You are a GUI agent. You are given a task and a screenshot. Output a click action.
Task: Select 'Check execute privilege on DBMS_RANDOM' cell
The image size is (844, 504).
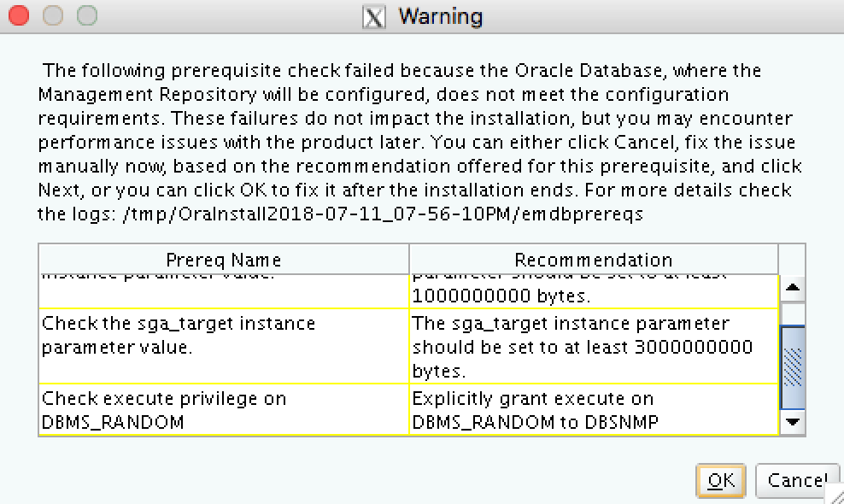[225, 409]
